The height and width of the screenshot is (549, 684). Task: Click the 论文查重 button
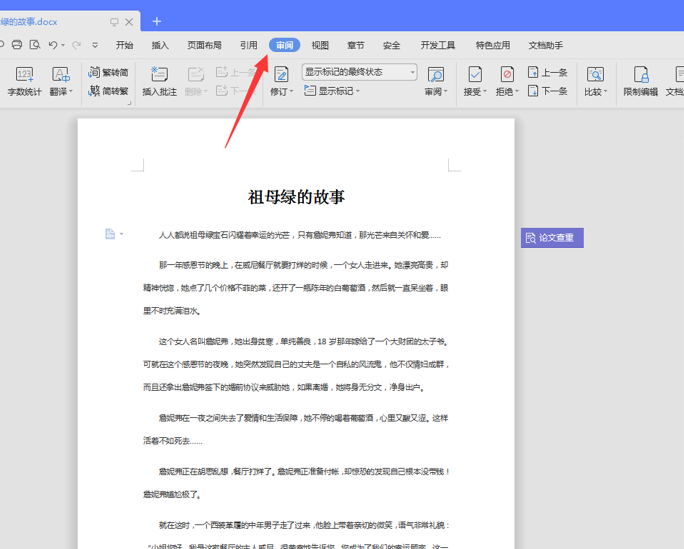(552, 238)
